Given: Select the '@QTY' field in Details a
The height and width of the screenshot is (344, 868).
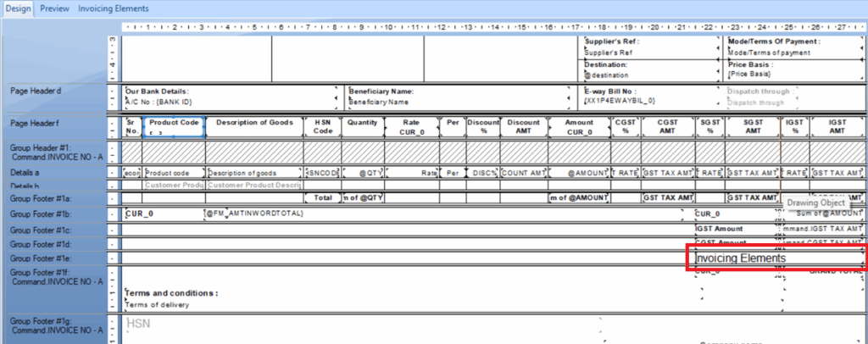Looking at the screenshot, I should [363, 173].
